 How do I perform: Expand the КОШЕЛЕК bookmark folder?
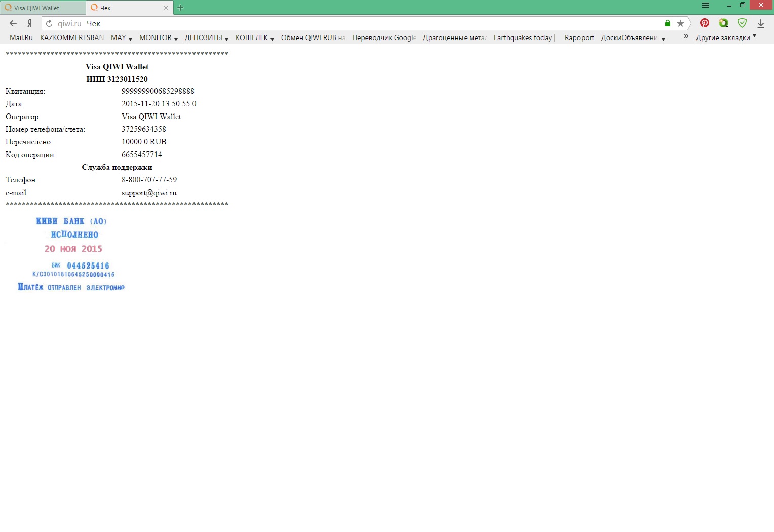(255, 37)
